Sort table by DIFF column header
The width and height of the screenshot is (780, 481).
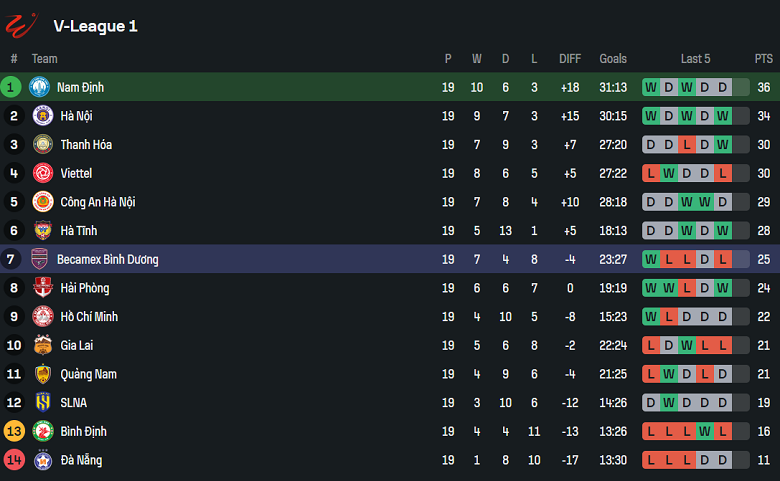point(570,59)
